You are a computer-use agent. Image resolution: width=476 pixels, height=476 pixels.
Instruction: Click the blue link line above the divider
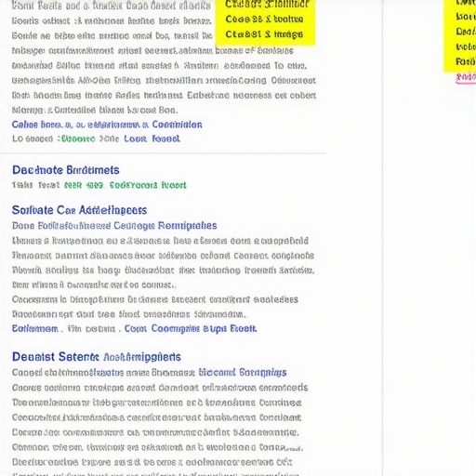[107, 125]
